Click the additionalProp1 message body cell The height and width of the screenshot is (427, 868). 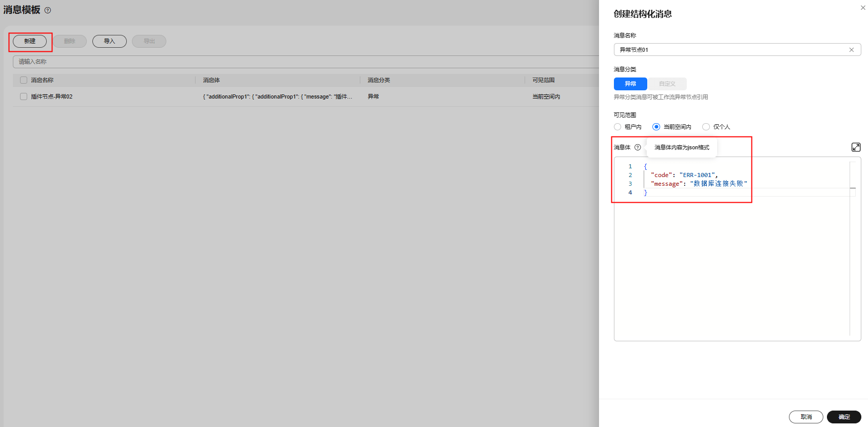[x=278, y=96]
